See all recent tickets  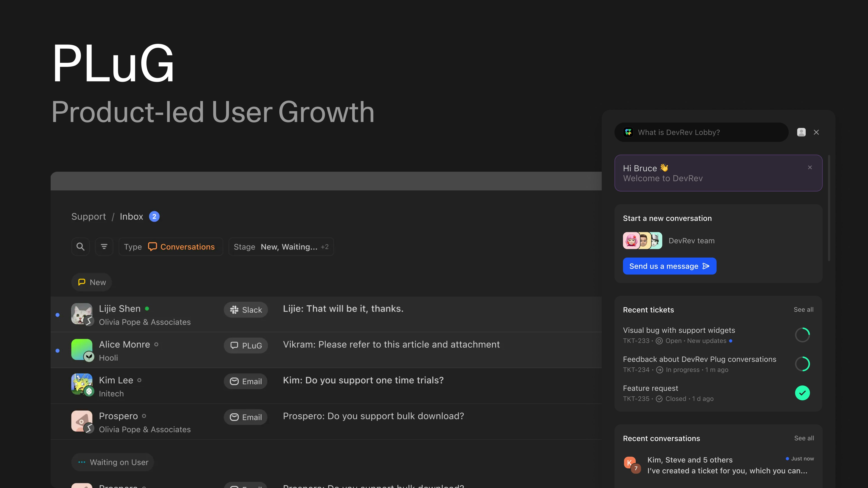coord(803,310)
